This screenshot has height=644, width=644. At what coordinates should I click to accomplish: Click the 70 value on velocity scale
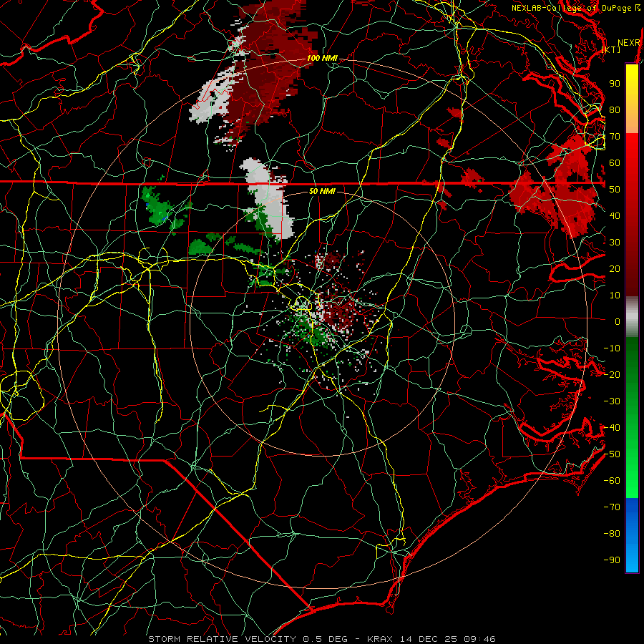pos(615,137)
